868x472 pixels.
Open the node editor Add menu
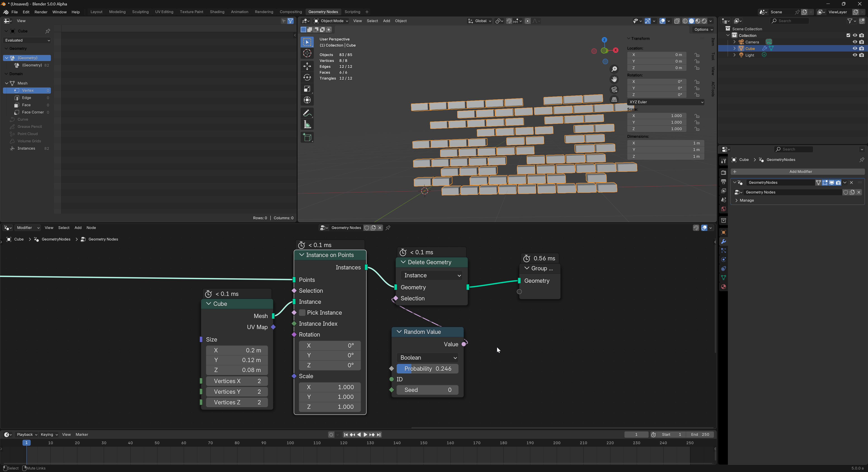point(78,228)
